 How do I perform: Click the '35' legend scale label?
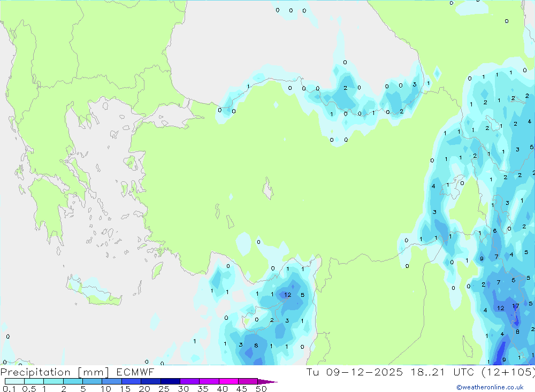coord(203,389)
